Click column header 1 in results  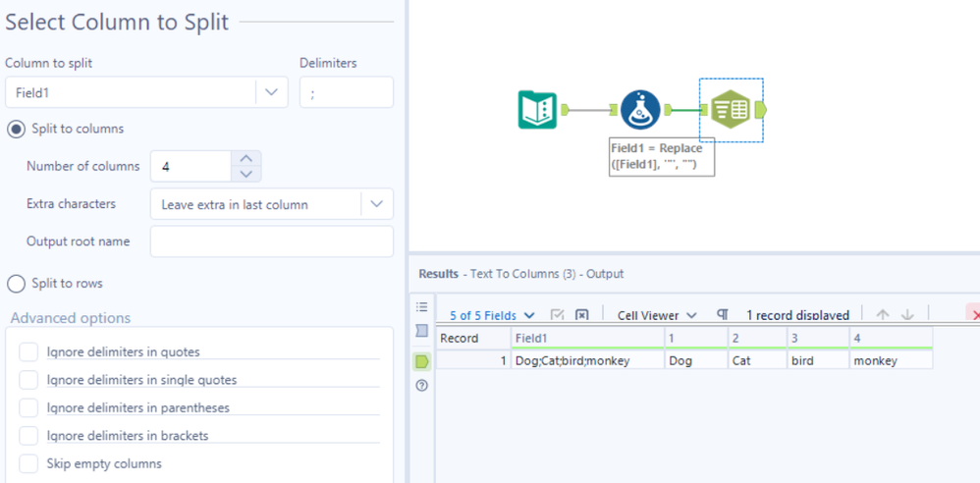click(x=696, y=338)
